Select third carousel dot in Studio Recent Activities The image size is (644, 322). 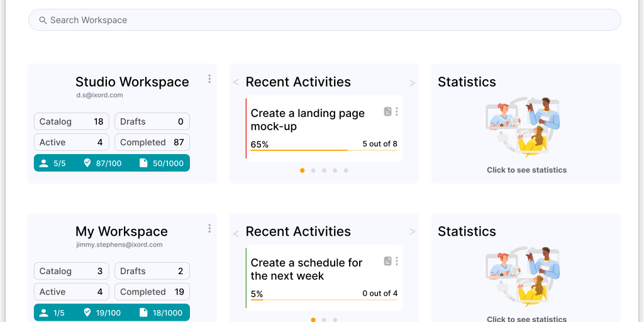coord(324,170)
